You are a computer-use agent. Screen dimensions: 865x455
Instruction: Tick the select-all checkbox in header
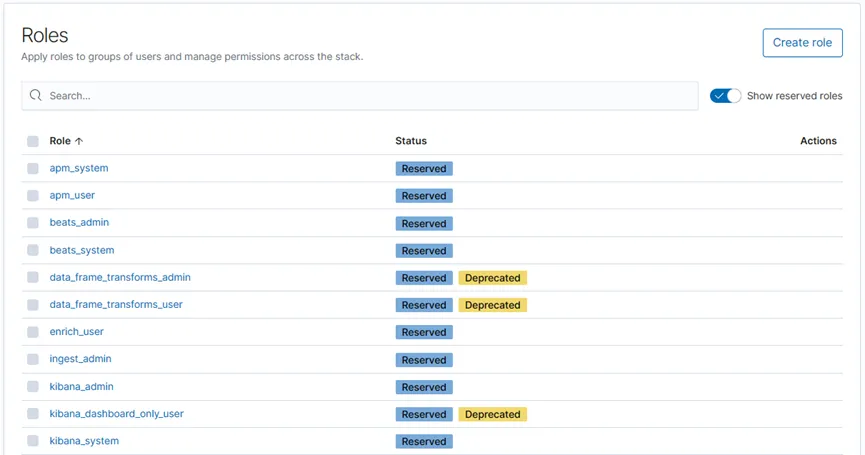pos(33,141)
